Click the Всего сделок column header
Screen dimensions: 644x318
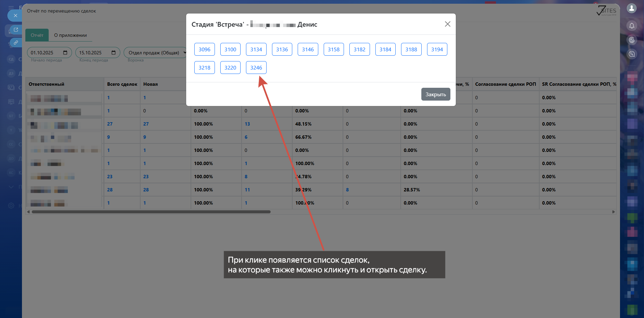[x=122, y=84]
